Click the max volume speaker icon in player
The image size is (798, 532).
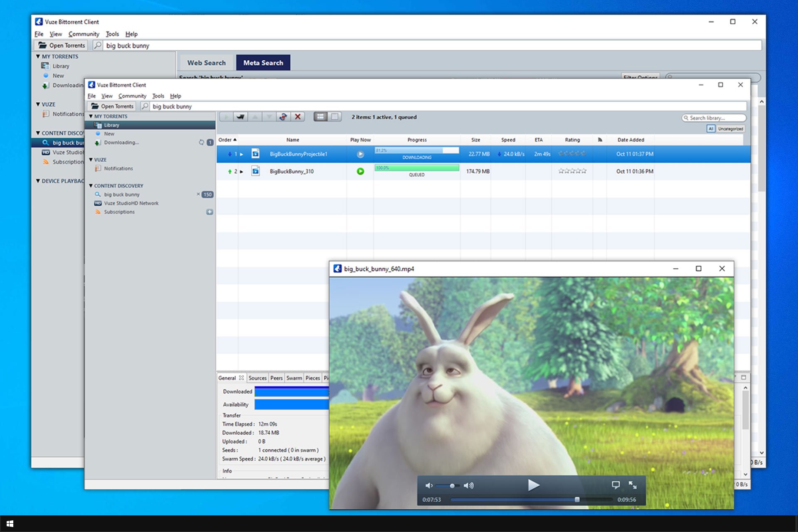click(469, 485)
